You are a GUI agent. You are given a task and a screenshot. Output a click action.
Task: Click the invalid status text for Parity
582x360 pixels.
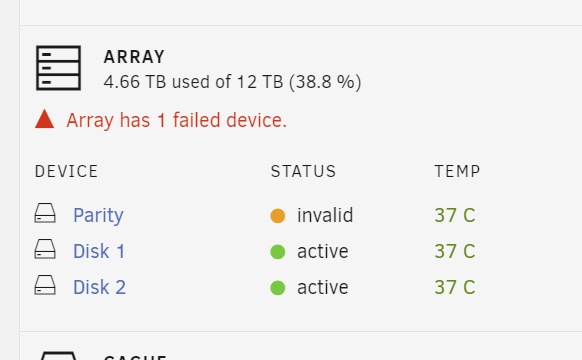[x=325, y=215]
